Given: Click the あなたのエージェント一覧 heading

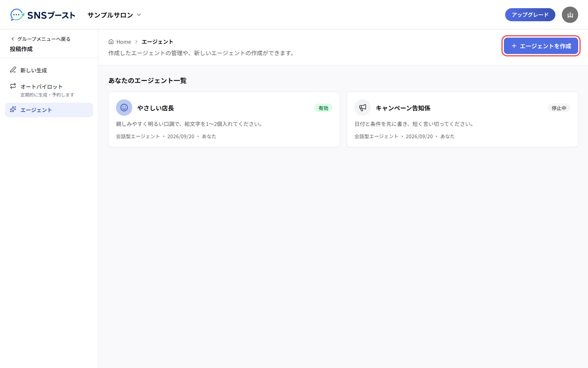Looking at the screenshot, I should click(x=147, y=81).
